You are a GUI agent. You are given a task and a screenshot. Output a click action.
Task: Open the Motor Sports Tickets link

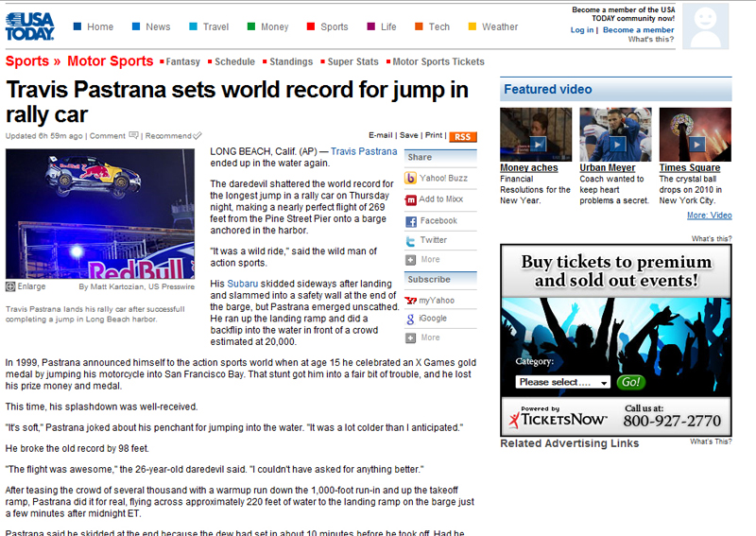point(438,61)
